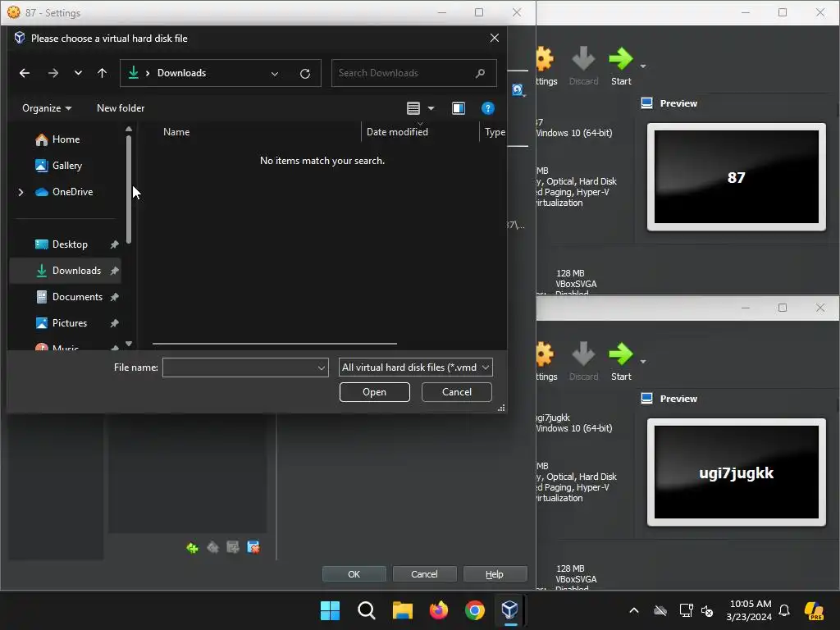Viewport: 840px width, 630px height.
Task: Unpin Desktop using its pin icon
Action: point(114,244)
